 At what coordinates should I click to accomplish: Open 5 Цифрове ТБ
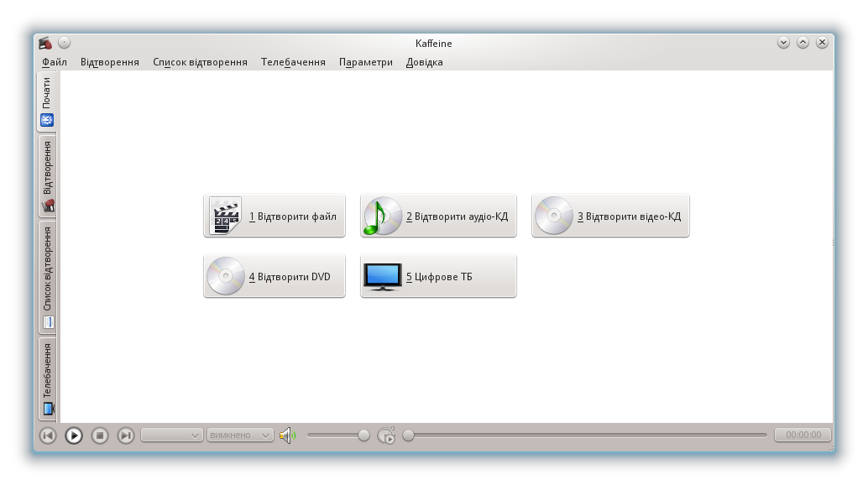tap(438, 276)
